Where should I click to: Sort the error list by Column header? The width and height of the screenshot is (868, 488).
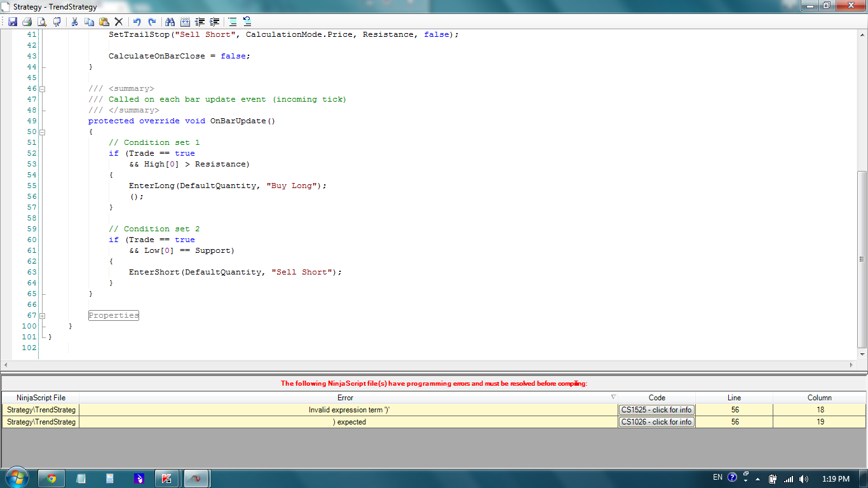click(x=820, y=398)
